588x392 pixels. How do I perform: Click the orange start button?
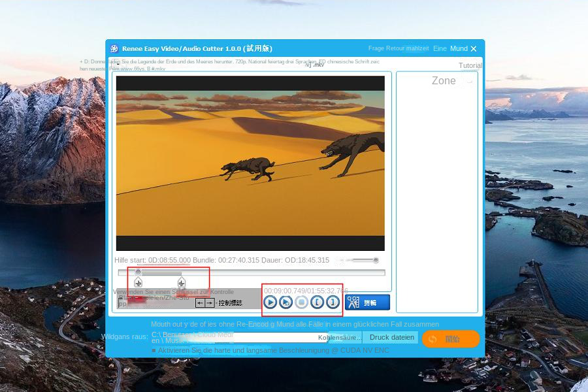click(451, 339)
